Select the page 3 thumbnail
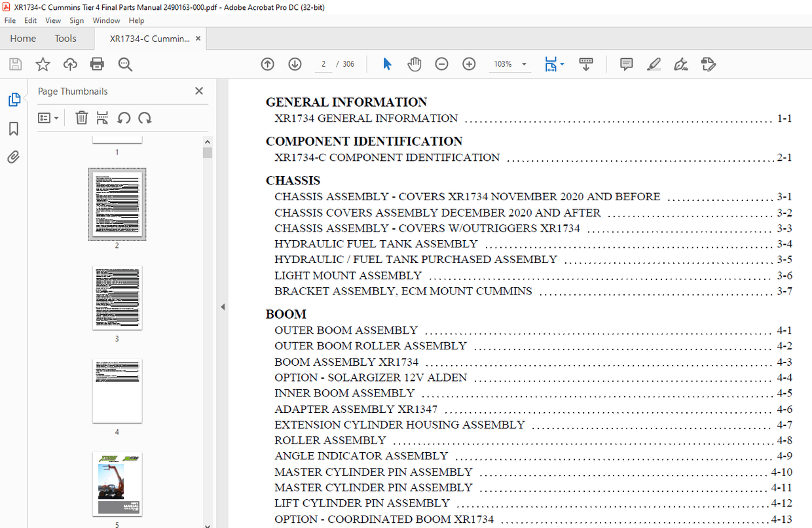Image resolution: width=812 pixels, height=528 pixels. click(x=117, y=298)
